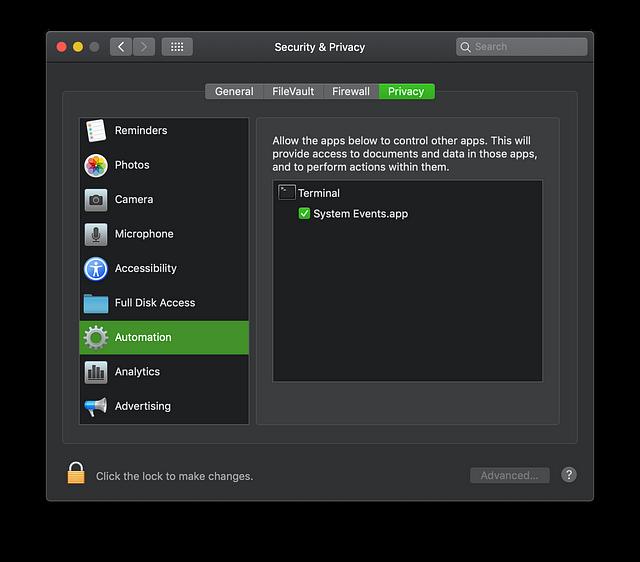
Task: Switch to the FileVault tab
Action: [293, 91]
